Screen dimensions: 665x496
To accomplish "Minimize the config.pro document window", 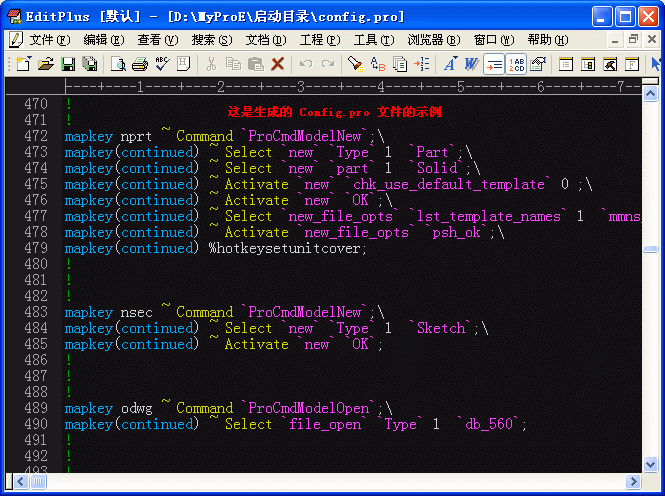I will (615, 40).
